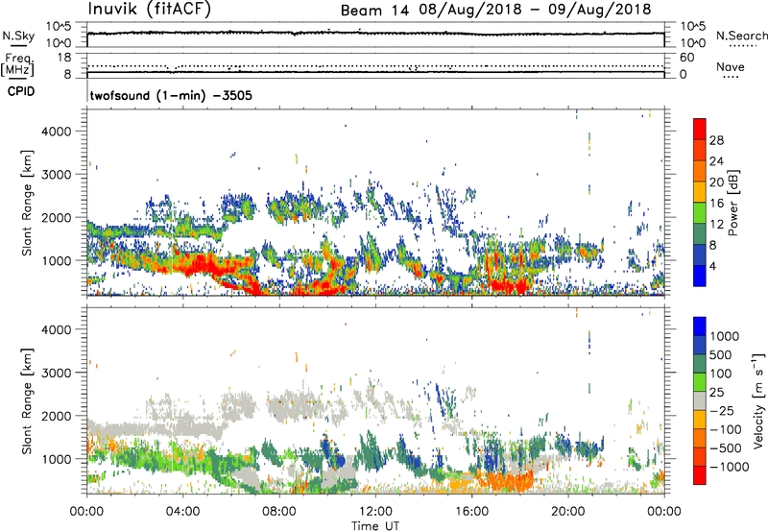Click the "4000" tick in the power panel
Image resolution: width=768 pixels, height=532 pixels.
[57, 132]
